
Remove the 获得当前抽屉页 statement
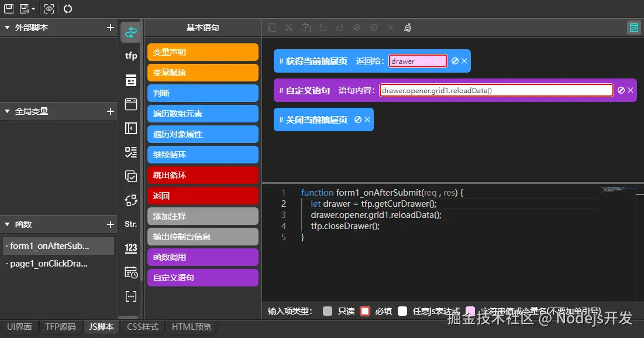click(464, 62)
